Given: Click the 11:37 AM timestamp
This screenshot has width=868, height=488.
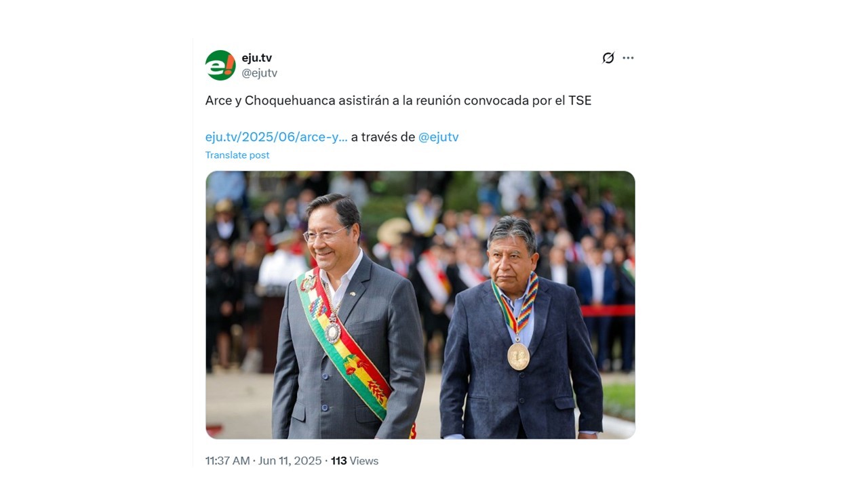Looking at the screenshot, I should tap(228, 461).
